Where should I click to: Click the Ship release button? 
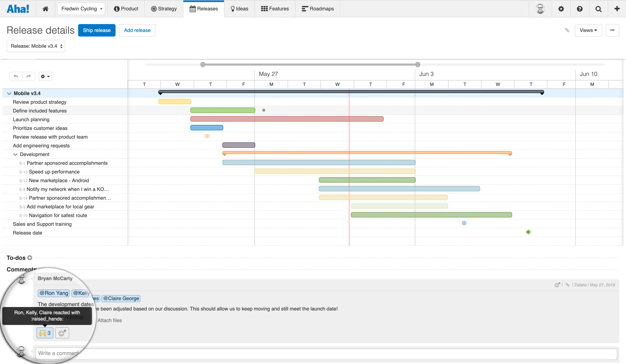point(97,30)
